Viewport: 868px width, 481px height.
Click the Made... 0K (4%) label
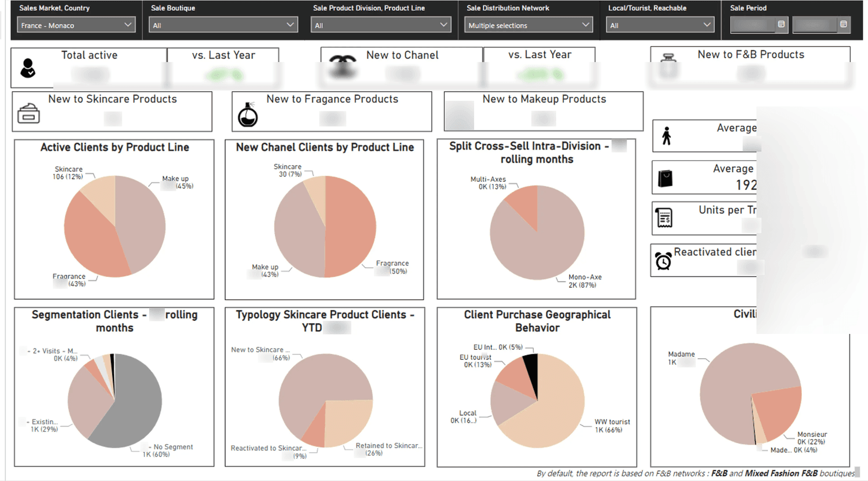pyautogui.click(x=793, y=450)
